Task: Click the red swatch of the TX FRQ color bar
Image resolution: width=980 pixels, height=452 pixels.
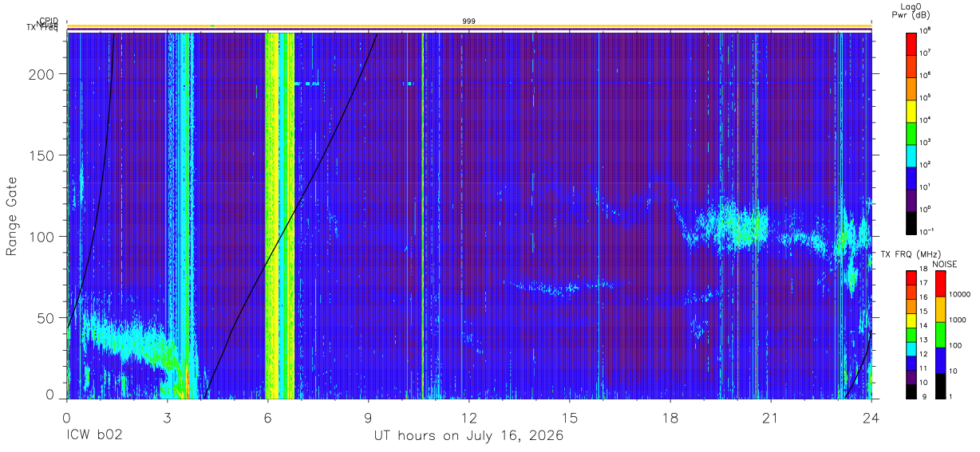Action: coord(911,278)
